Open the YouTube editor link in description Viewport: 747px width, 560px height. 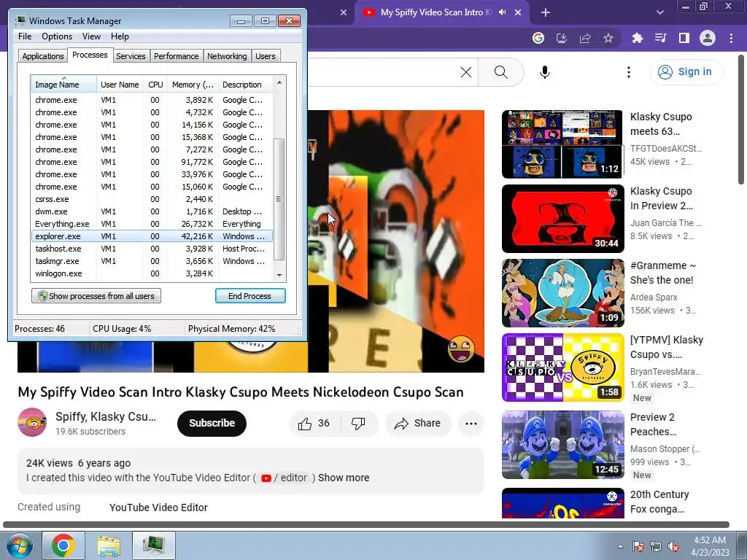tap(285, 478)
